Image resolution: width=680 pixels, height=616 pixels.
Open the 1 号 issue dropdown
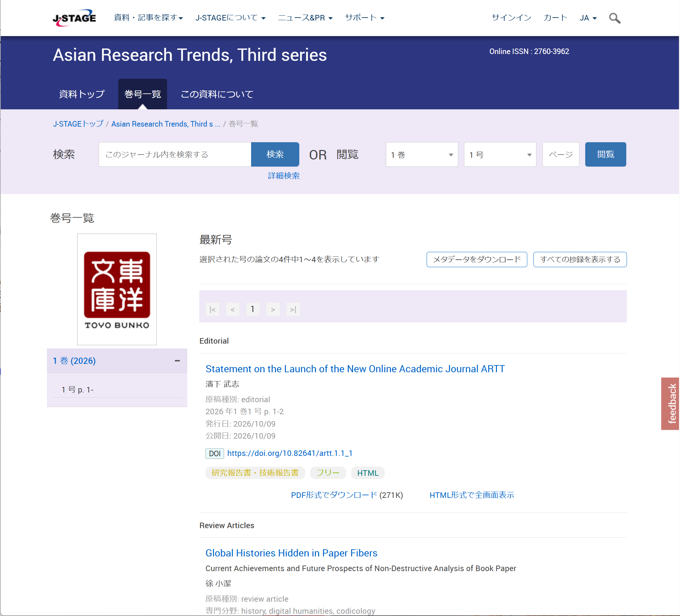pos(500,154)
